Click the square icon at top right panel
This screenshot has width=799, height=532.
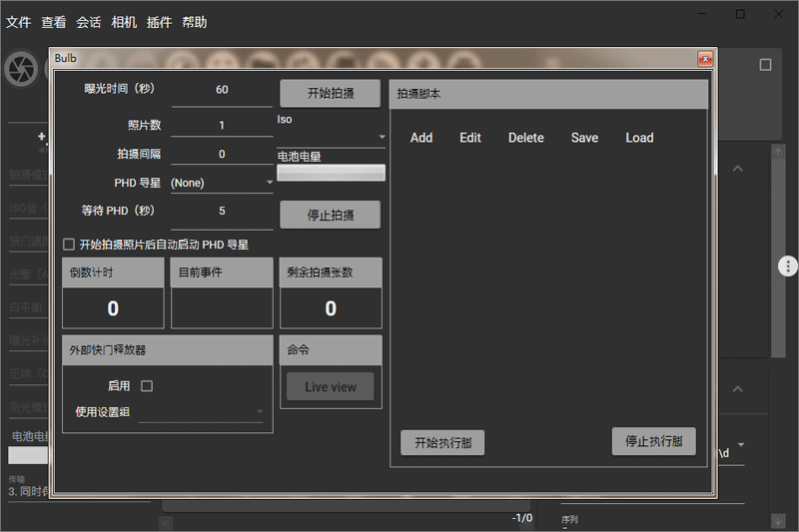click(x=765, y=65)
